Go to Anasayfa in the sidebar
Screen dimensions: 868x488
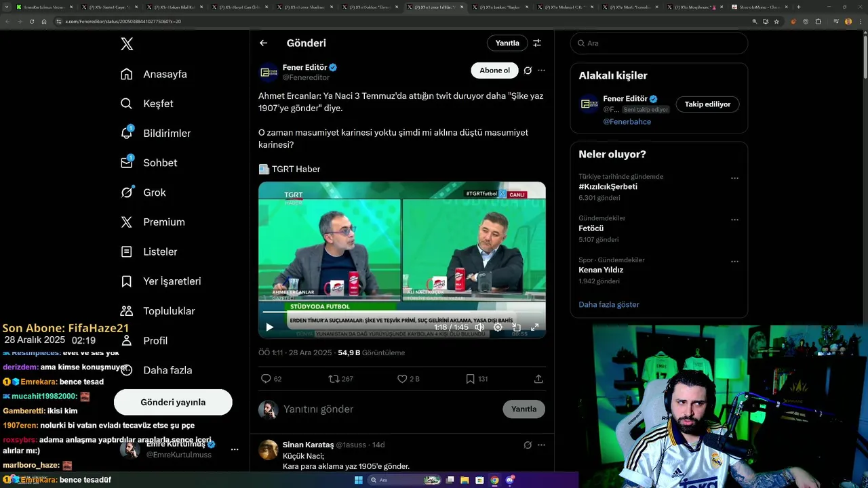[154, 74]
